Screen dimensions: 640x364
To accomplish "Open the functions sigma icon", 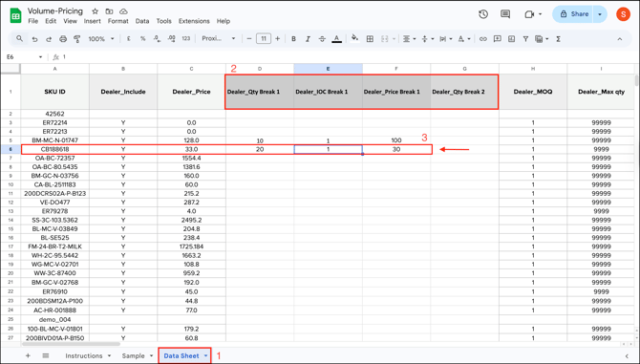I will (559, 39).
